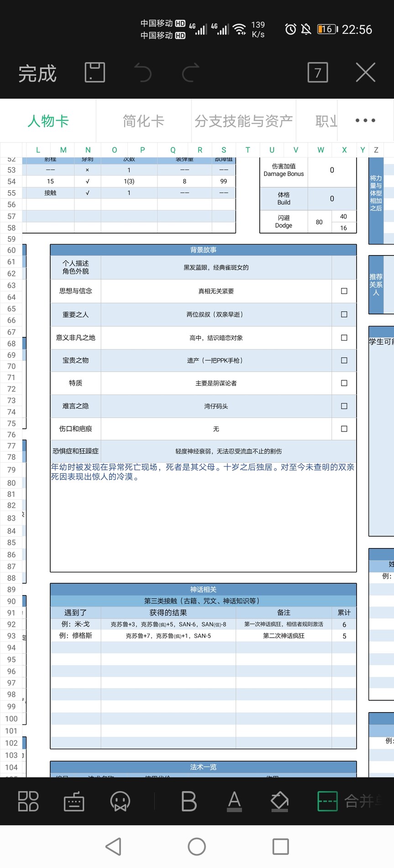The height and width of the screenshot is (868, 394).
Task: Redo the last undone action
Action: click(191, 73)
